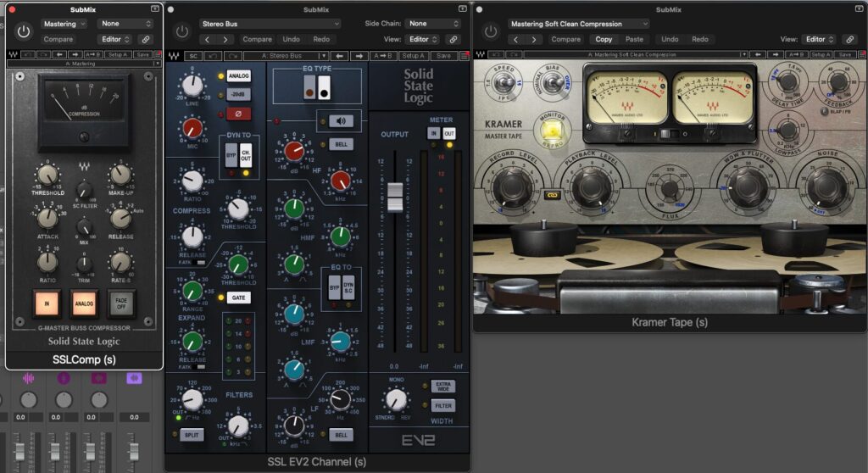Viewport: 868px width, 473px height.
Task: Click next preset arrow in Kramer Tape Waves toolbar
Action: point(776,55)
